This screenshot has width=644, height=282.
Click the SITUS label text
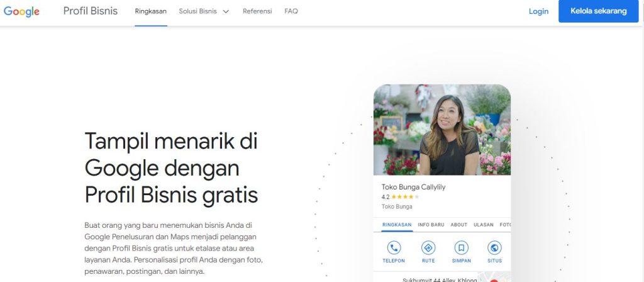coord(494,261)
